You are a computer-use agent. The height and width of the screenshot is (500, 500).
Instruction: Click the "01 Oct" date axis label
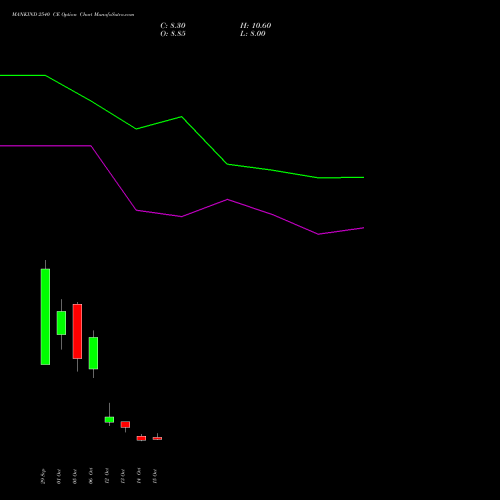click(x=59, y=476)
